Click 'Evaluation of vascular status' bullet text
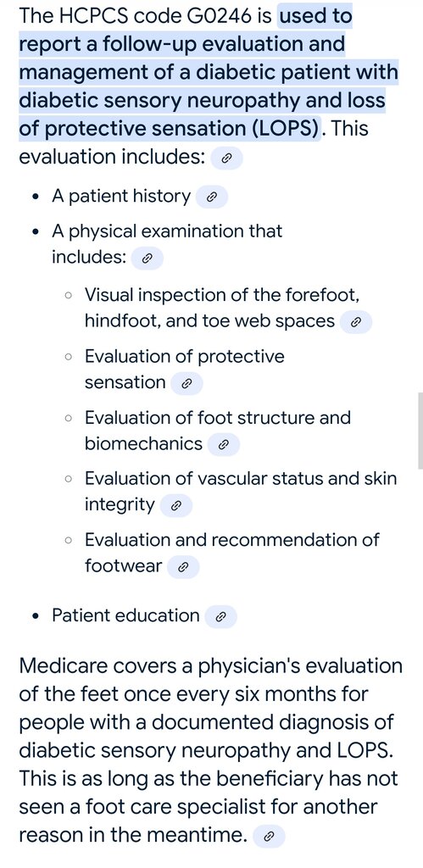This screenshot has width=423, height=868. click(240, 478)
